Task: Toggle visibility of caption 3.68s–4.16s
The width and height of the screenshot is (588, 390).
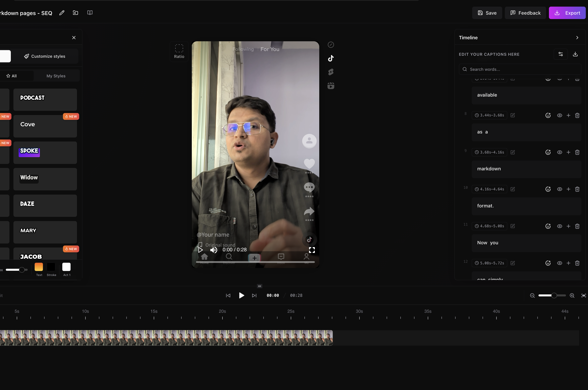Action: click(559, 152)
